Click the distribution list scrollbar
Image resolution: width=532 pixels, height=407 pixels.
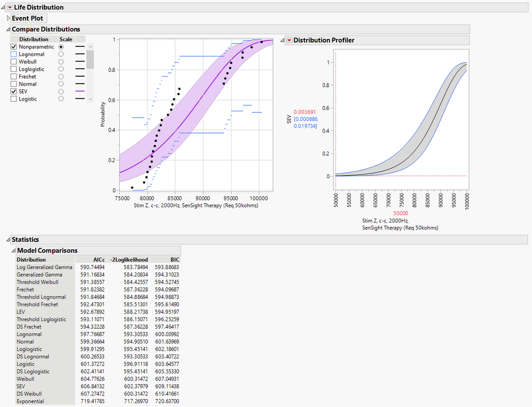click(x=91, y=59)
